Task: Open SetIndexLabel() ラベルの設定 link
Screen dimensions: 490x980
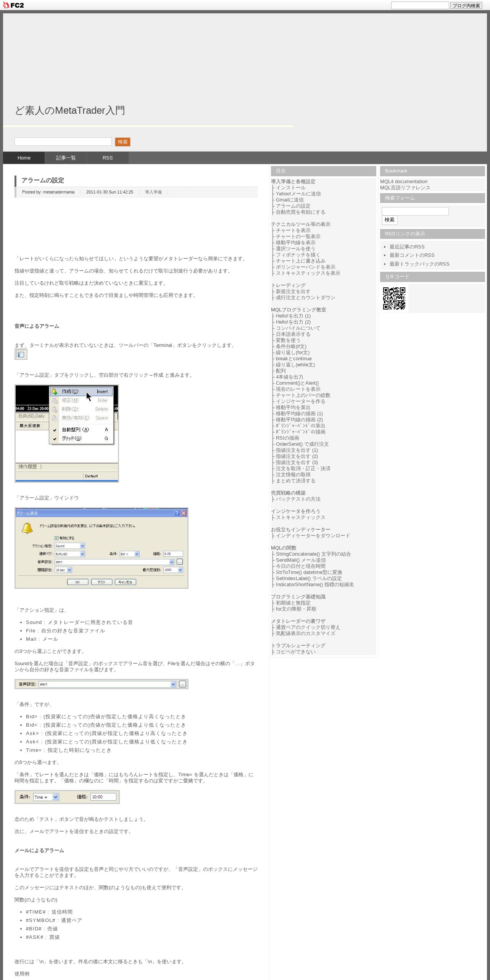Action: pyautogui.click(x=309, y=579)
